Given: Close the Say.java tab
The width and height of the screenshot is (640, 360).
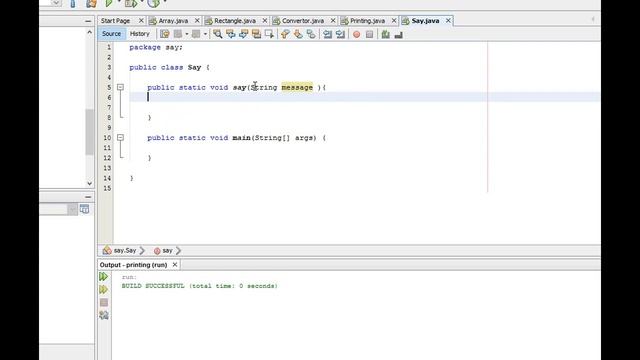Looking at the screenshot, I should 448,21.
